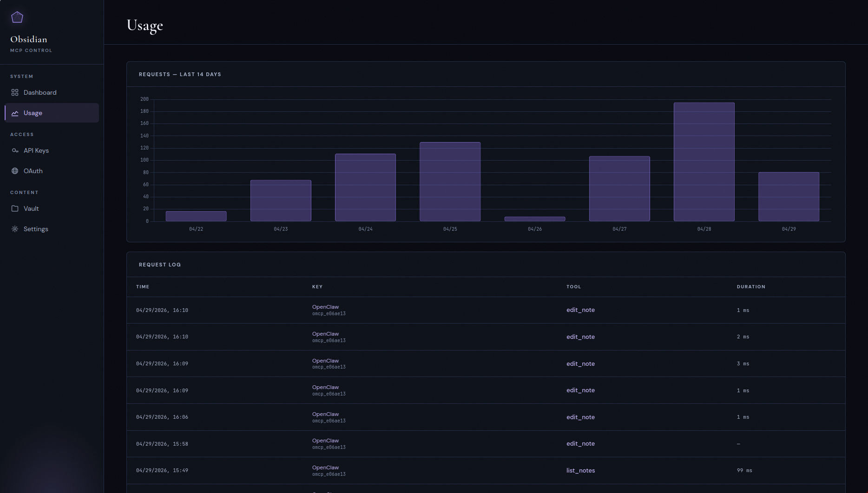Screen dimensions: 868x493
Task: Open the OAuth label in the sidebar
Action: coord(33,171)
